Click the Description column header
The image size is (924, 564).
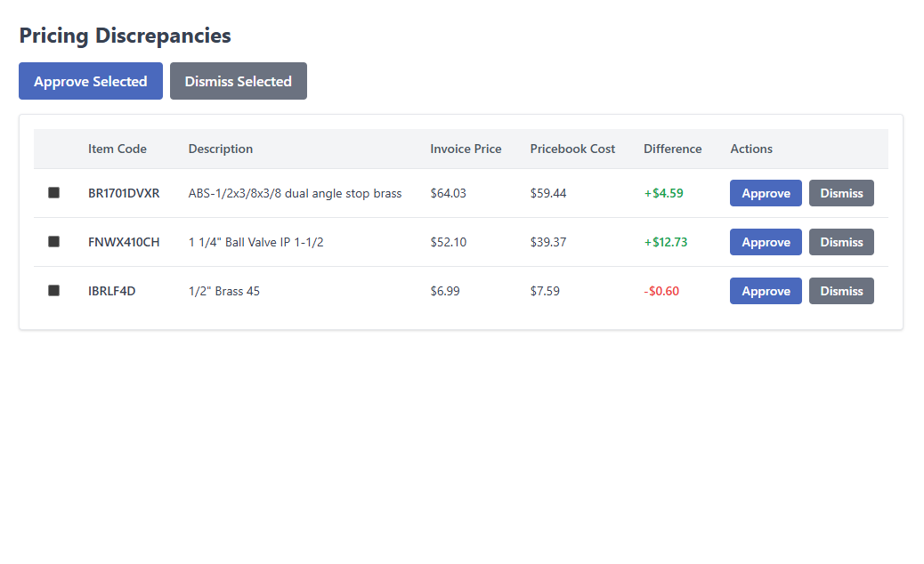(x=221, y=149)
